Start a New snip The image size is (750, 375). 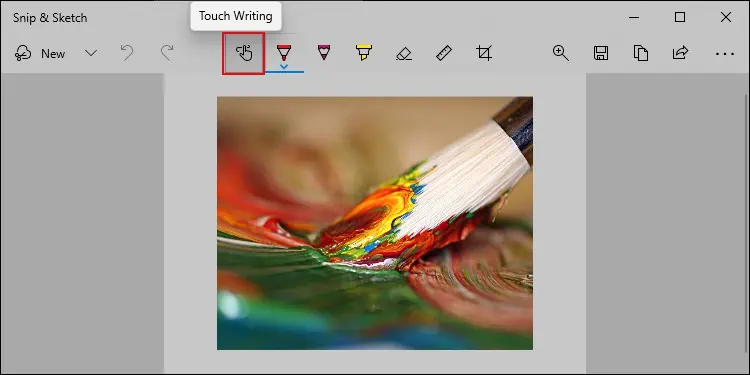pyautogui.click(x=40, y=54)
